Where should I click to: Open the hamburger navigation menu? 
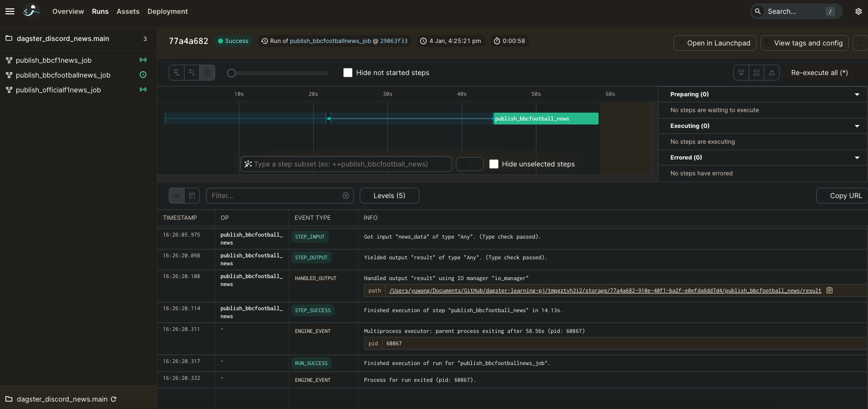coord(10,11)
